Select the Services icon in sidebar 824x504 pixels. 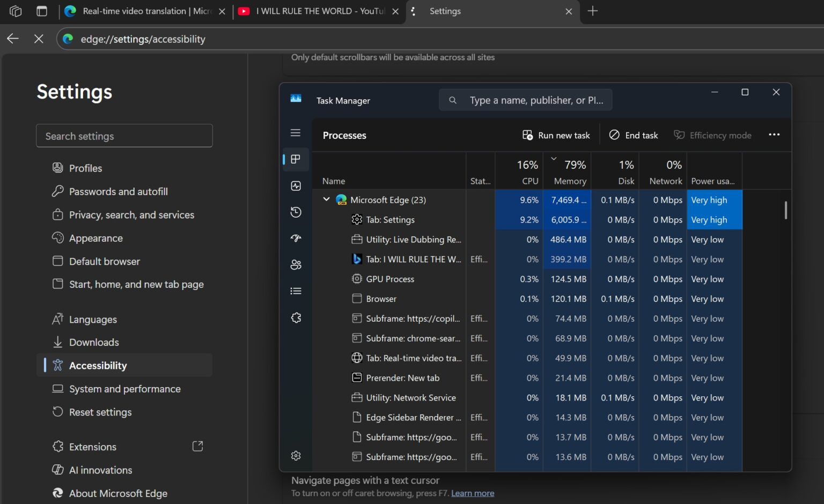pos(296,317)
